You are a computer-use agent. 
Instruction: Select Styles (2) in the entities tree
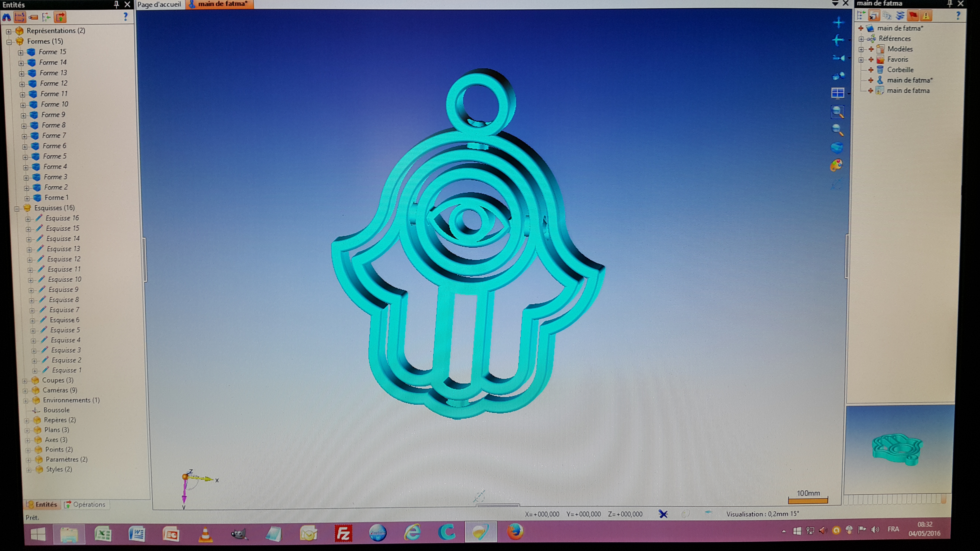click(59, 470)
